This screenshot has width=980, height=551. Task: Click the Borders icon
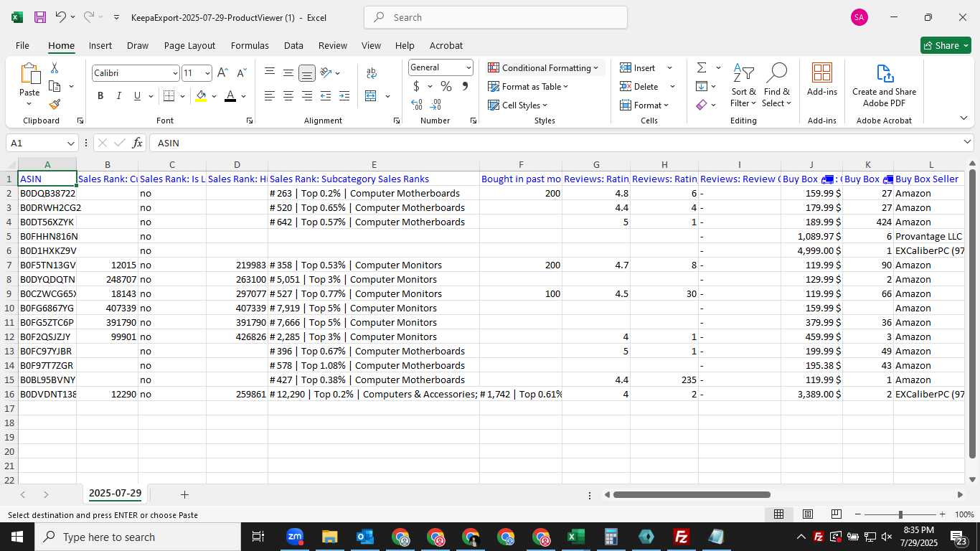click(169, 96)
